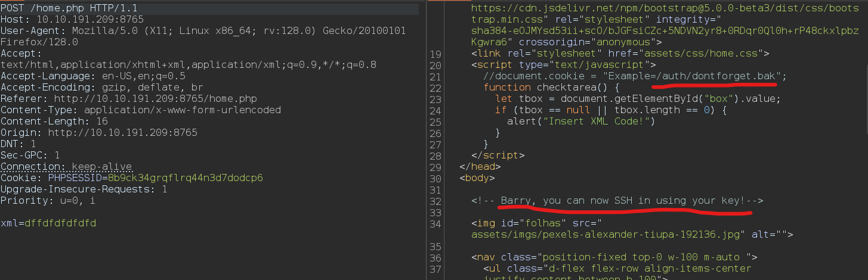Click the closing '</head>' tag
The width and height of the screenshot is (868, 280).
[x=480, y=167]
